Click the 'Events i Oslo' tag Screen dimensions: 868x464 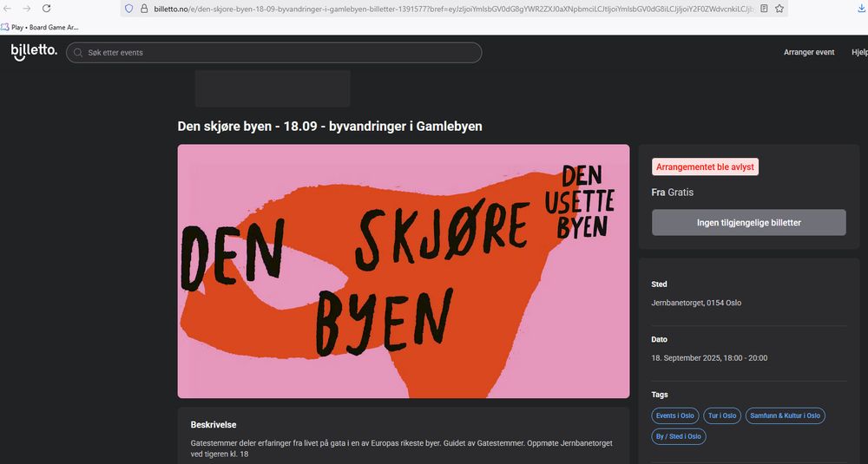point(675,415)
